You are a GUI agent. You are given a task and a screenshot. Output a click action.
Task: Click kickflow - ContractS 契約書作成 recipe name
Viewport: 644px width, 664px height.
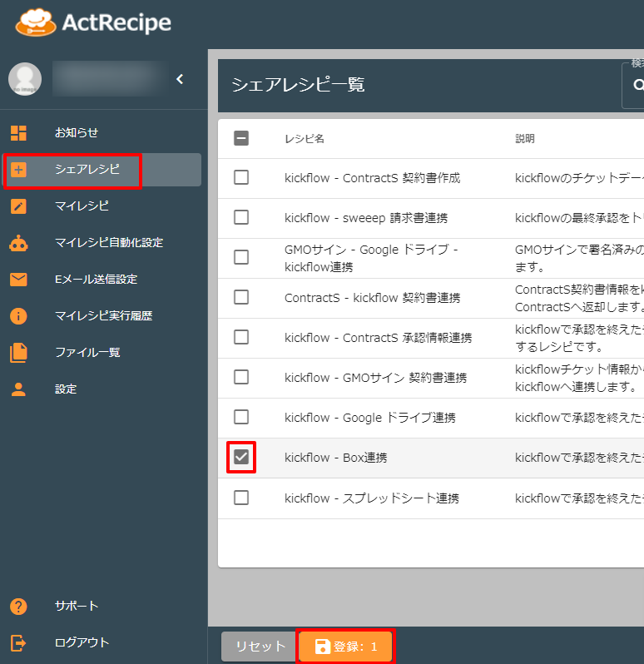[372, 178]
